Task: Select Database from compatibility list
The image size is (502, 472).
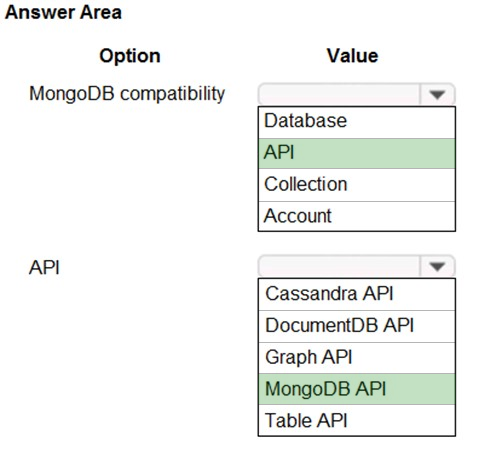Action: 357,122
